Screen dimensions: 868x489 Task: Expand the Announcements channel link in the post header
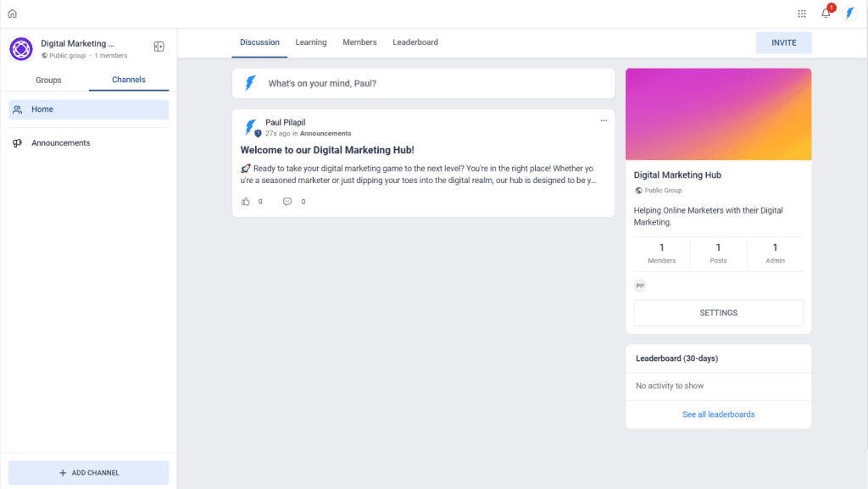(326, 133)
